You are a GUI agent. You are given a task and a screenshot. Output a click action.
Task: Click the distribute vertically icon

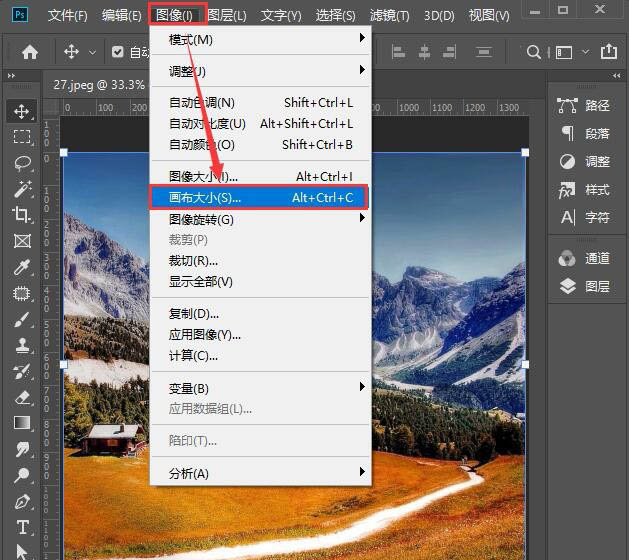pyautogui.click(x=484, y=52)
